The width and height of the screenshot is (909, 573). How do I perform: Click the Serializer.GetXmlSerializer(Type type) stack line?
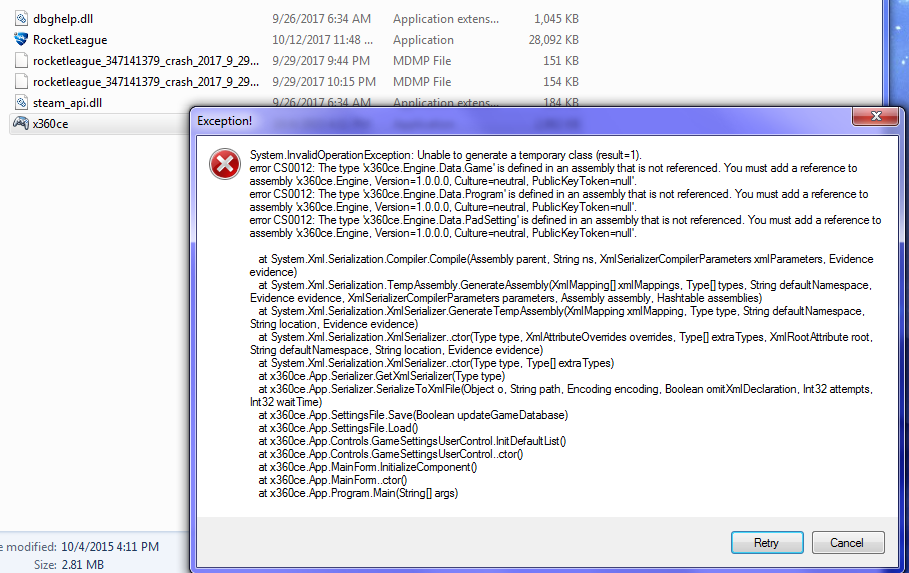(382, 376)
